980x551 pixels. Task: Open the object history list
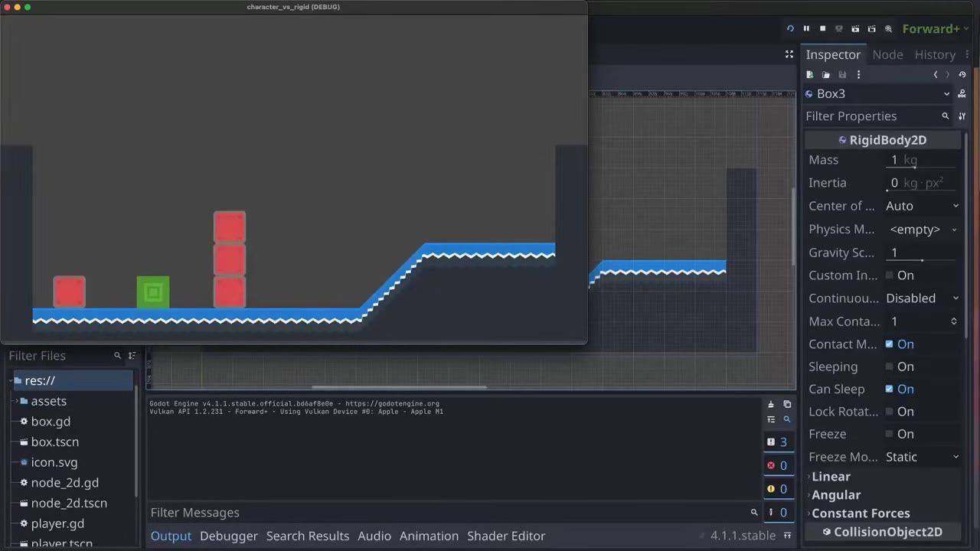962,74
